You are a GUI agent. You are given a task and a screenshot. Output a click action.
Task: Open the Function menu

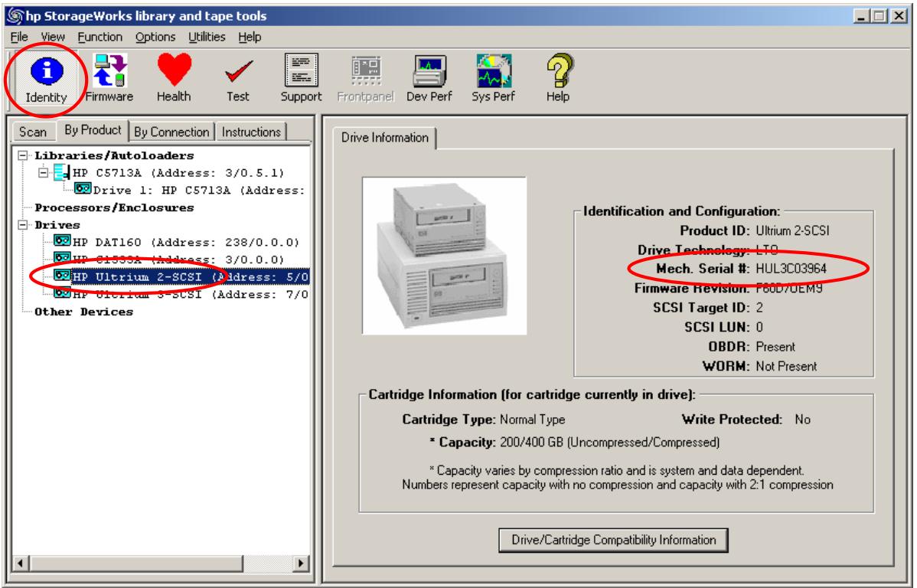pyautogui.click(x=100, y=37)
